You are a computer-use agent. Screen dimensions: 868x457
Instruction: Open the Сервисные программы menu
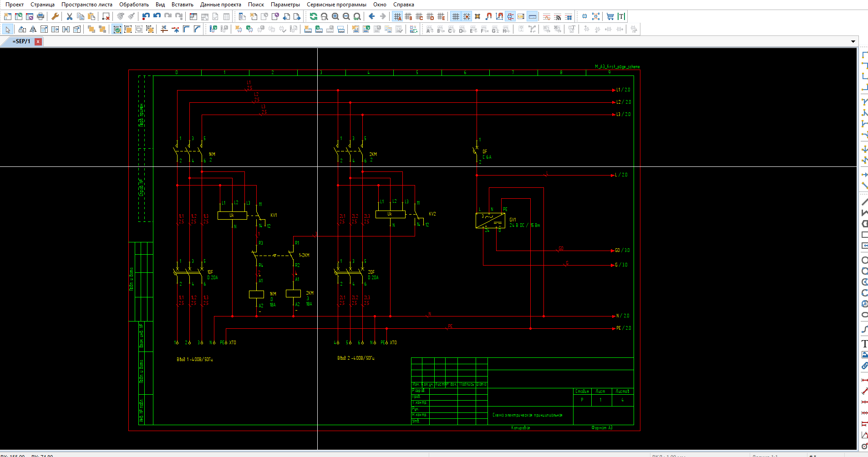point(336,5)
